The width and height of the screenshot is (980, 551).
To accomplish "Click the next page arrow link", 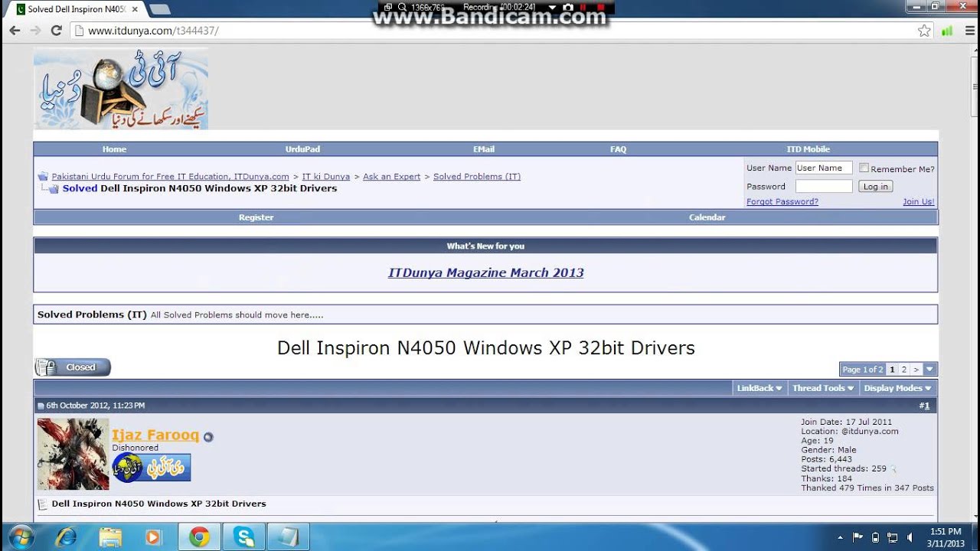I will 916,370.
